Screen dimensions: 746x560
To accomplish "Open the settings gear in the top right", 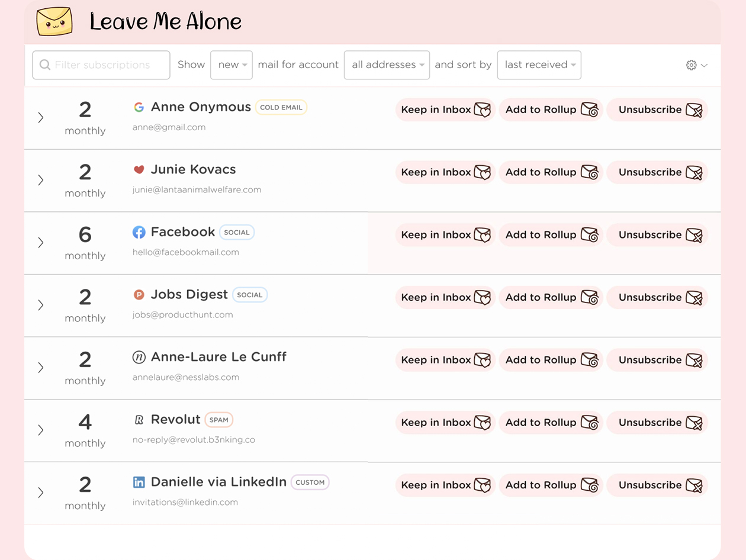I will (692, 65).
